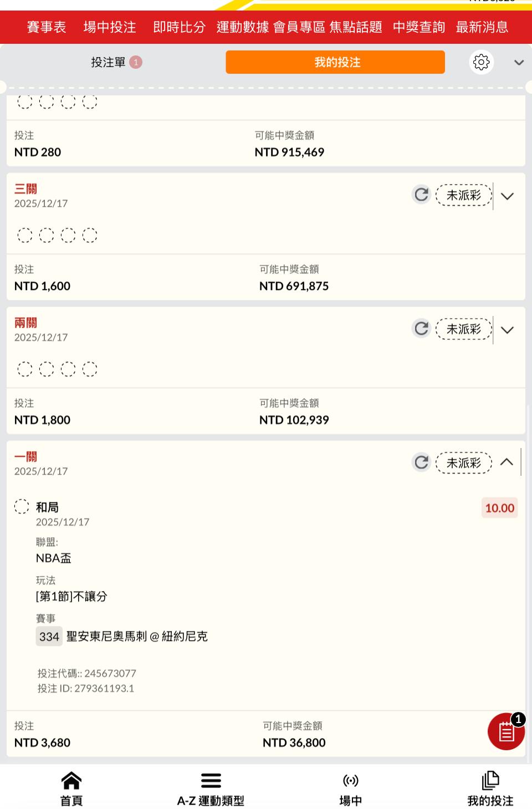The width and height of the screenshot is (532, 809).
Task: Expand the 兩關 bet details
Action: [x=507, y=330]
